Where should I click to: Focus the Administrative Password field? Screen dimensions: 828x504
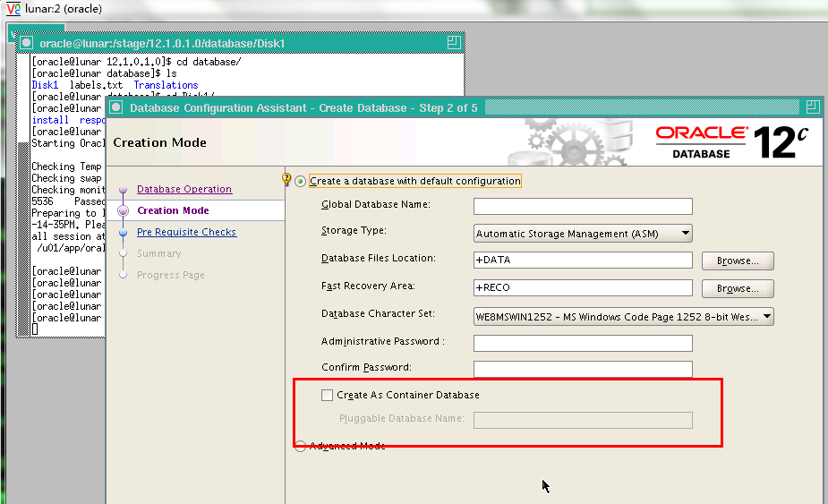583,344
